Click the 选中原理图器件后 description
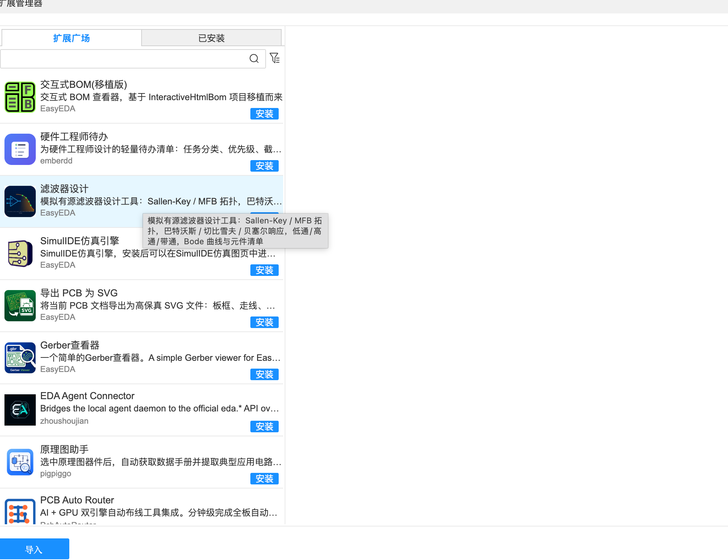 coord(161,462)
